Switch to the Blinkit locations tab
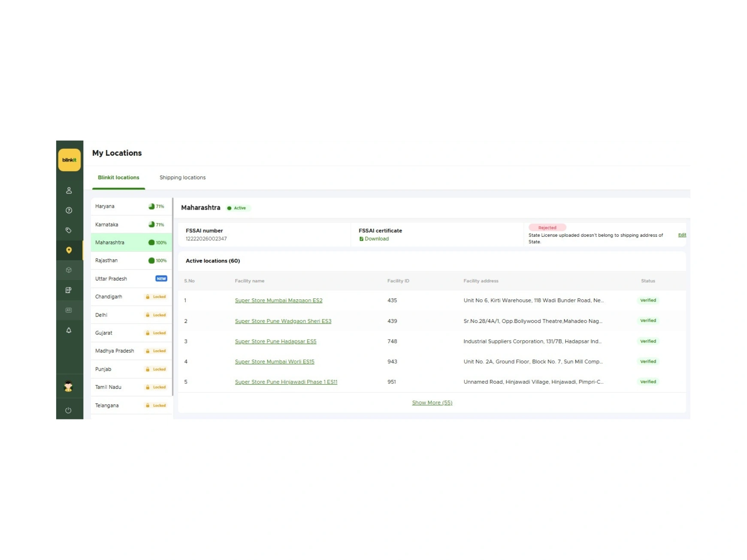Screen dimensions: 747x560 pyautogui.click(x=118, y=178)
